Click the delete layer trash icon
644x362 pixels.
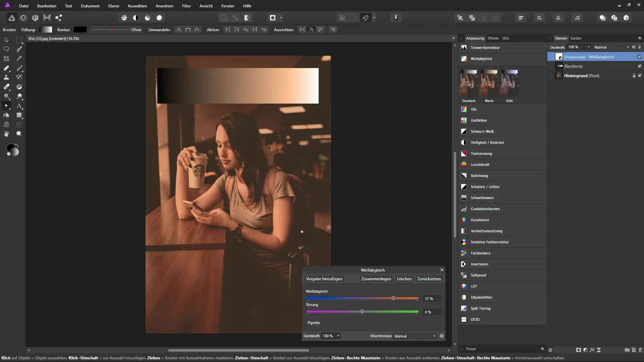[640, 350]
